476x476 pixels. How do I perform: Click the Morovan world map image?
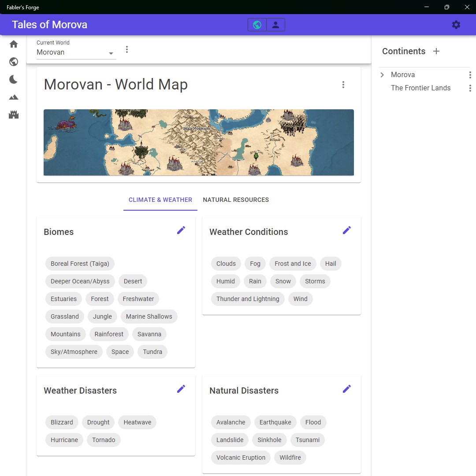[198, 142]
